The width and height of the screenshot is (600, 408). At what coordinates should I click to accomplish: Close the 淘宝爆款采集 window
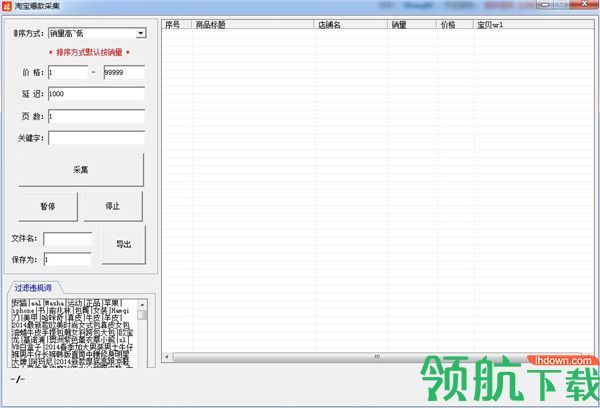tap(584, 4)
